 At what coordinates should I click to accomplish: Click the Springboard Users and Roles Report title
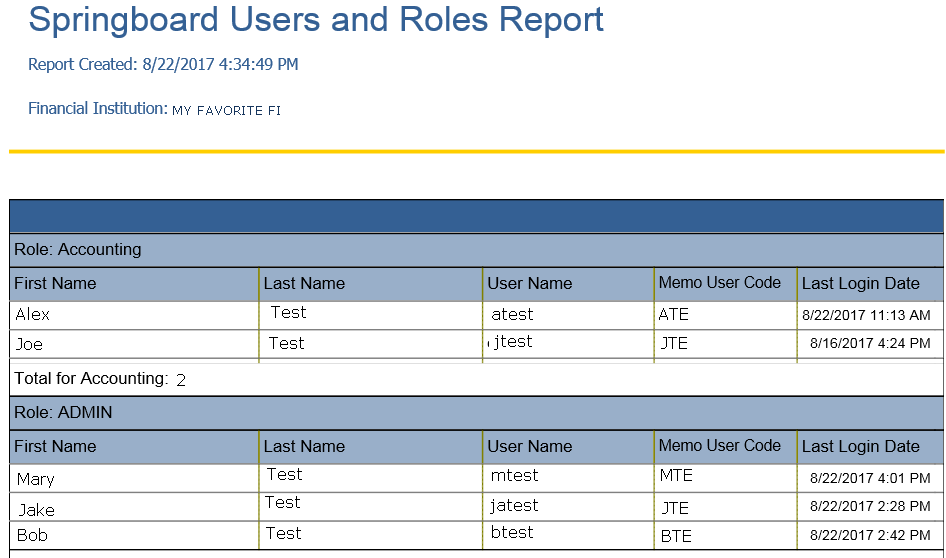[x=316, y=19]
